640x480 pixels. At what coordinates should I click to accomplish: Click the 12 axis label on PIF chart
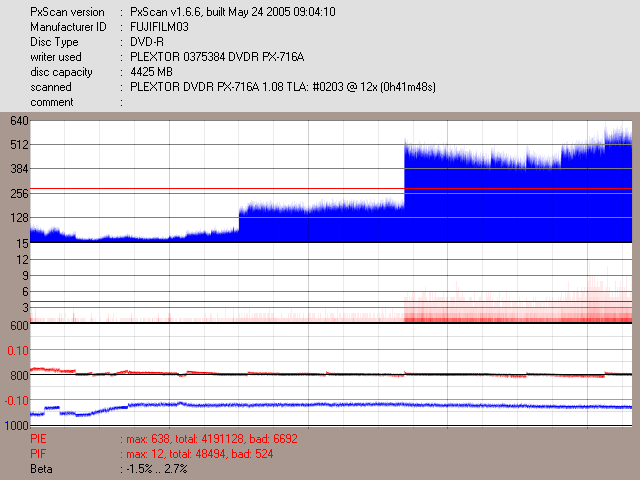pos(22,260)
